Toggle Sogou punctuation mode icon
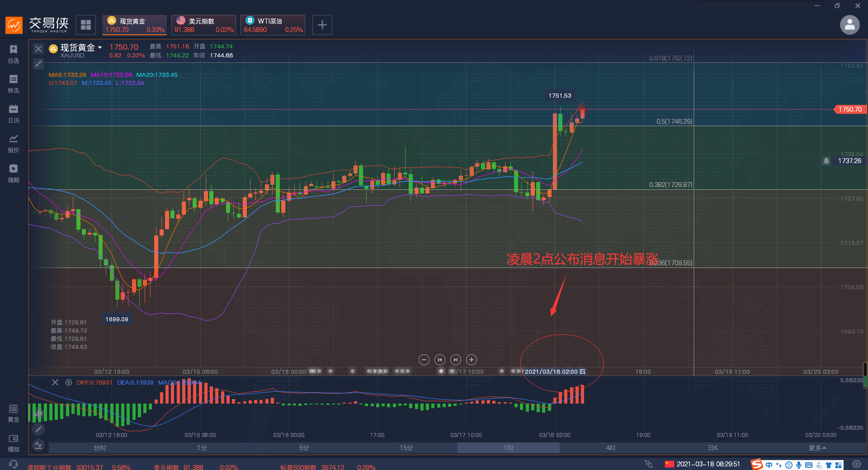 coord(778,465)
